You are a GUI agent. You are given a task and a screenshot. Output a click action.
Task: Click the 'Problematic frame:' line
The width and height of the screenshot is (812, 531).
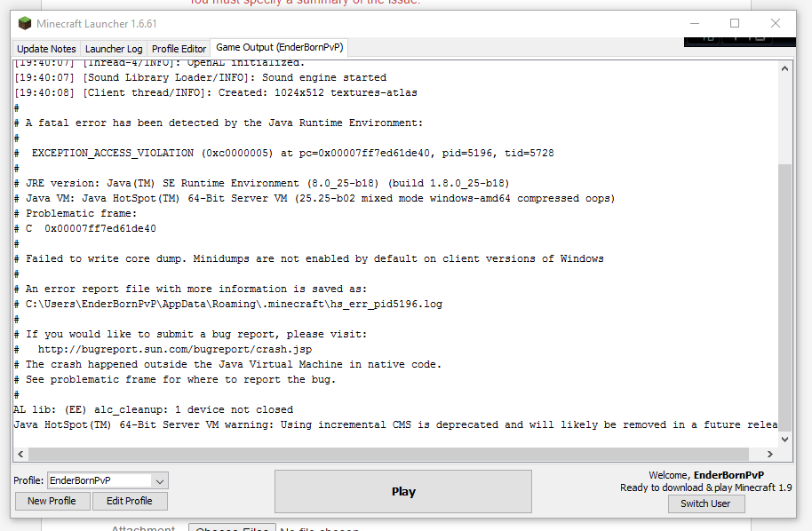(76, 214)
